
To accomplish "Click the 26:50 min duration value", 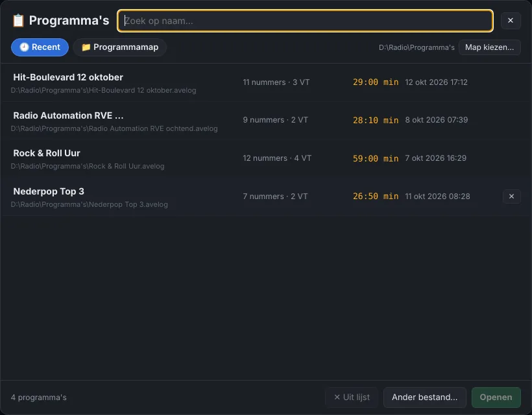I will [376, 196].
